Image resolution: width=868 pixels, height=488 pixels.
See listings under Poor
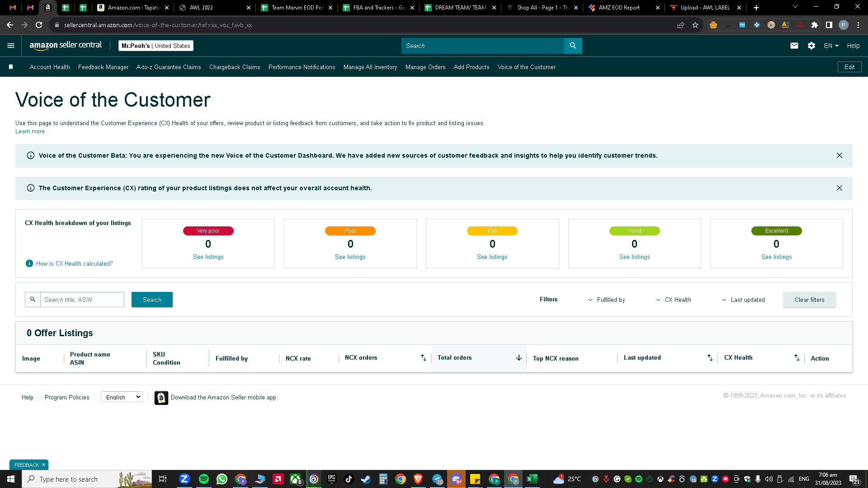(x=350, y=257)
